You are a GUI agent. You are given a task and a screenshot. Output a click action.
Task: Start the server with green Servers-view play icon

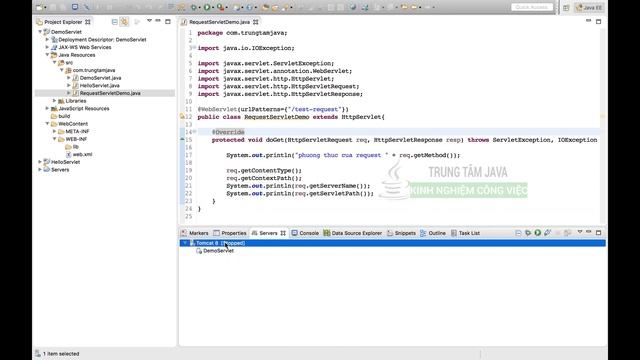click(x=538, y=233)
